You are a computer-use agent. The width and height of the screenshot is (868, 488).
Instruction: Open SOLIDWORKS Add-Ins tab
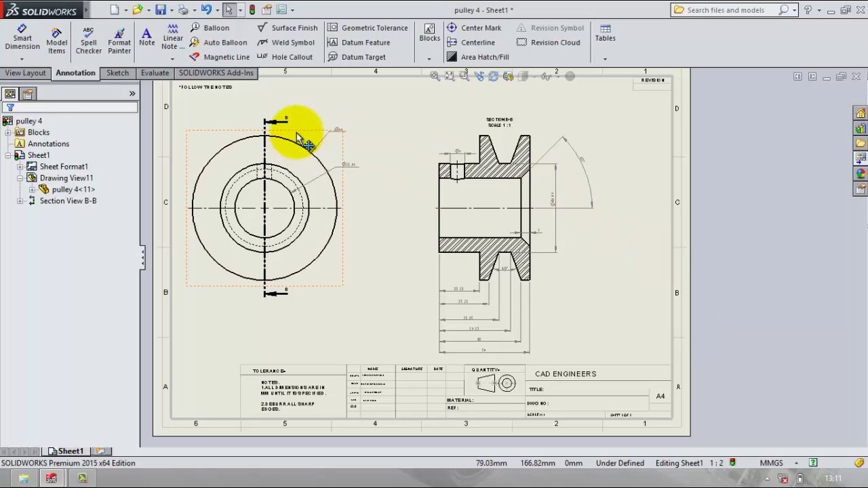click(x=216, y=73)
